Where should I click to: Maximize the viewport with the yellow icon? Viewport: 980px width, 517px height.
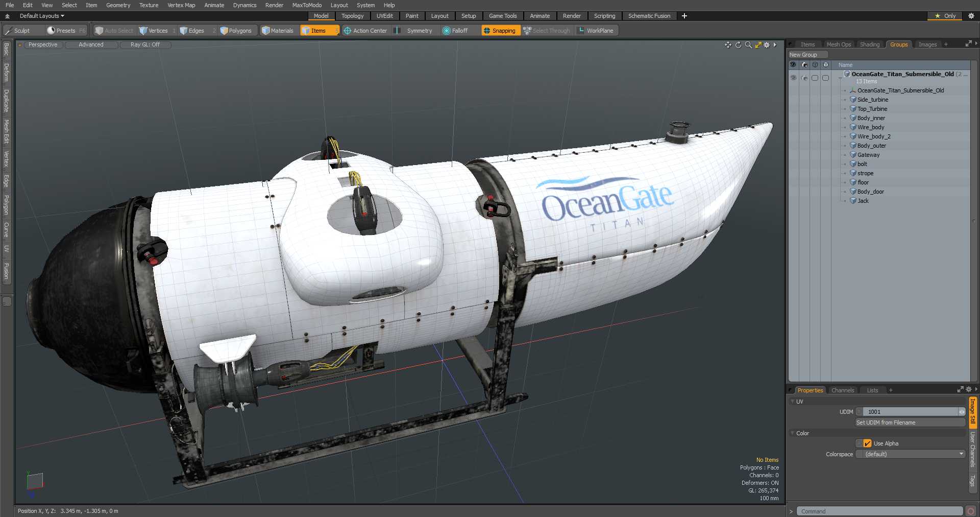(758, 45)
